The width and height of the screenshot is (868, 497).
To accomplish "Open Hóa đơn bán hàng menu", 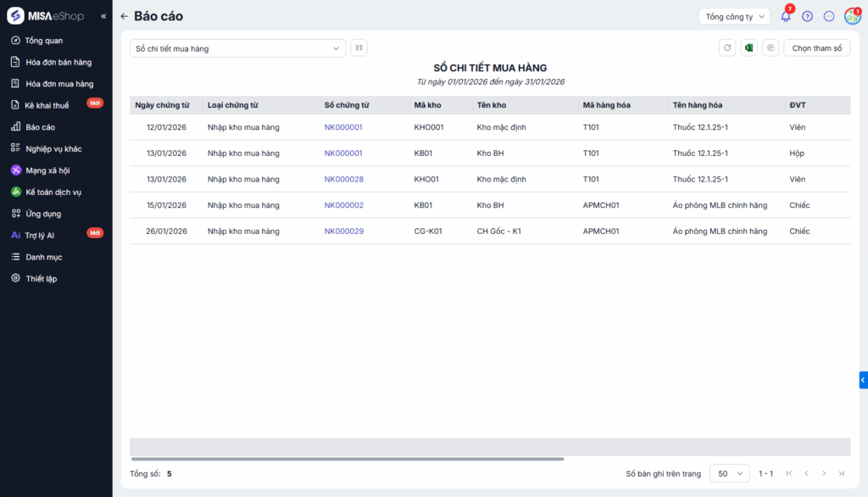I will coord(58,62).
